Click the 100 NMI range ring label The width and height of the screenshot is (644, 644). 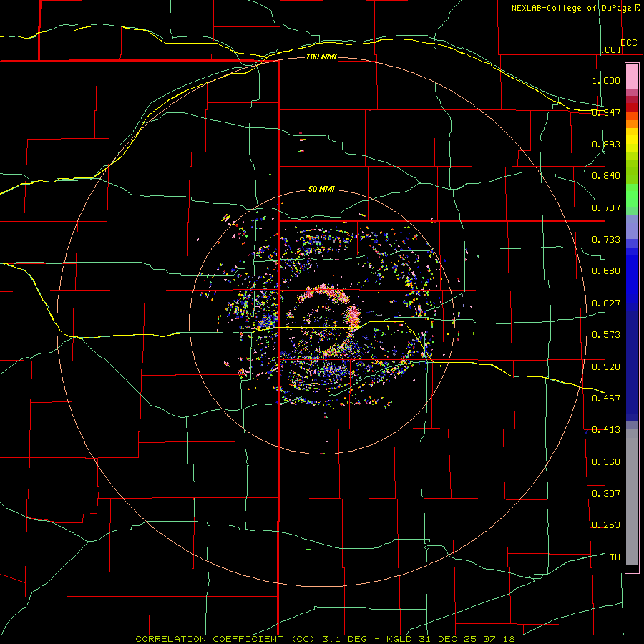coord(321,57)
